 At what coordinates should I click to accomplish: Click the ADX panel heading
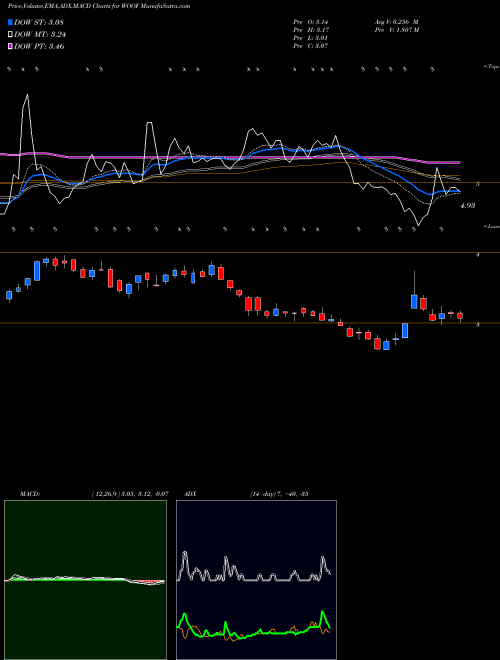190,494
